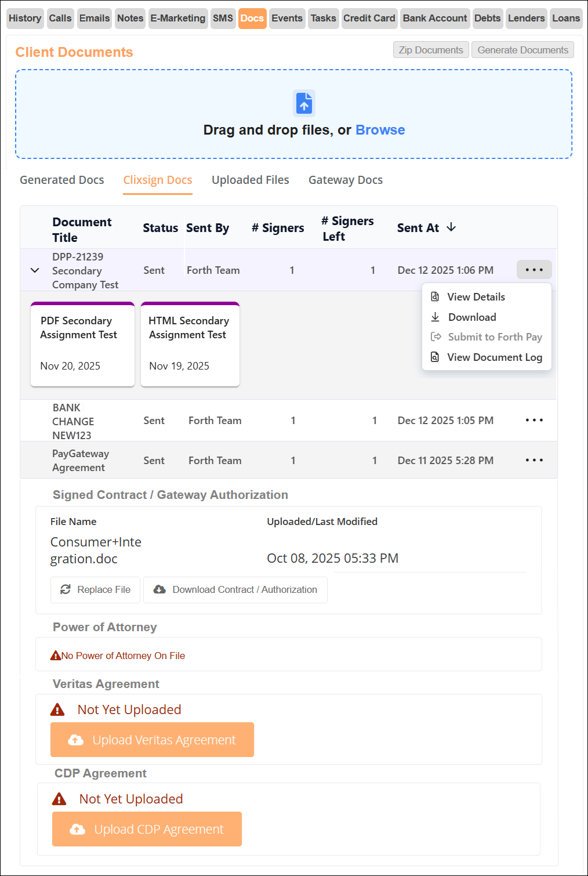Viewport: 588px width, 876px height.
Task: Open the ellipsis menu for BANK CHANGE NEW123
Action: 533,420
